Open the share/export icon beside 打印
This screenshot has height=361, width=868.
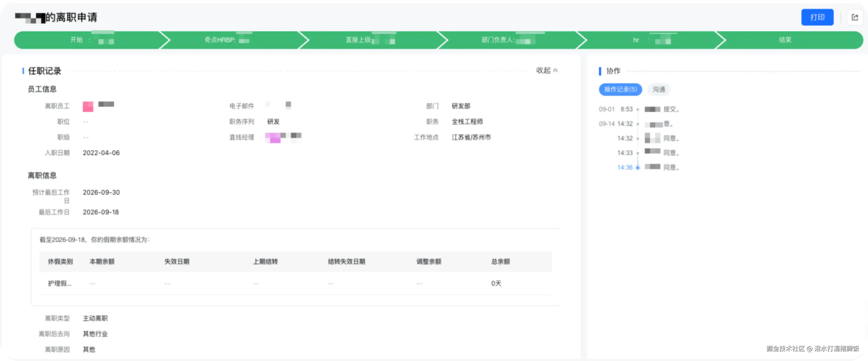tap(855, 17)
